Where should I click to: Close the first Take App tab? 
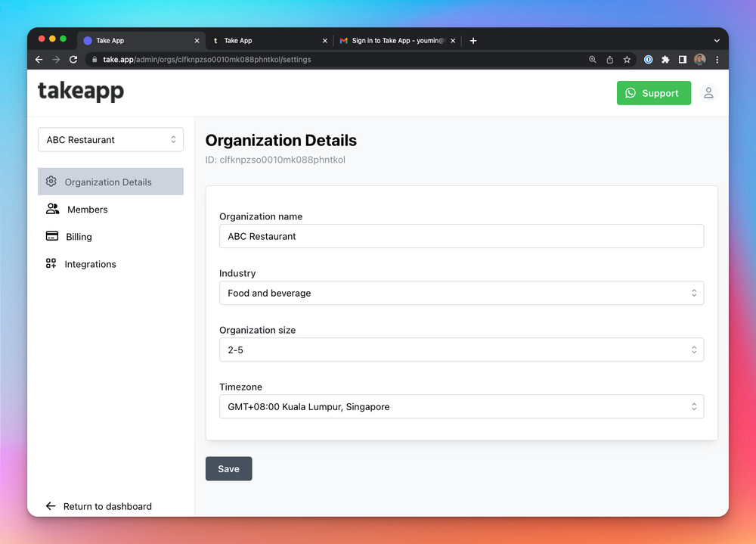tap(197, 41)
